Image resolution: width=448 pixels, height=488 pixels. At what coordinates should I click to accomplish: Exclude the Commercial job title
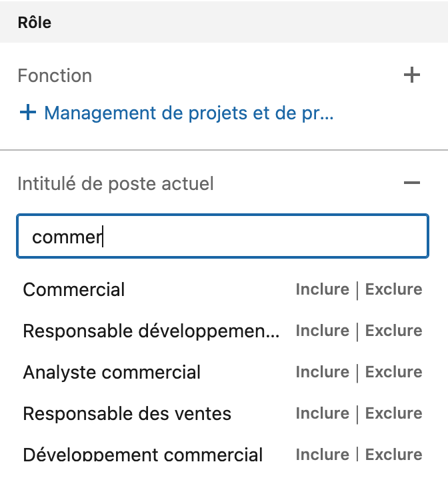(393, 289)
